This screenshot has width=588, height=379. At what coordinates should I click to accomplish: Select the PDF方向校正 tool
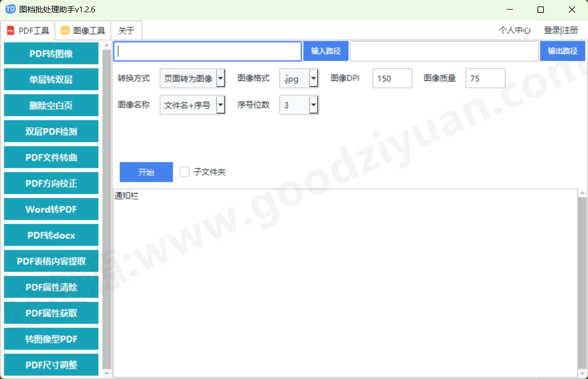[x=51, y=183]
